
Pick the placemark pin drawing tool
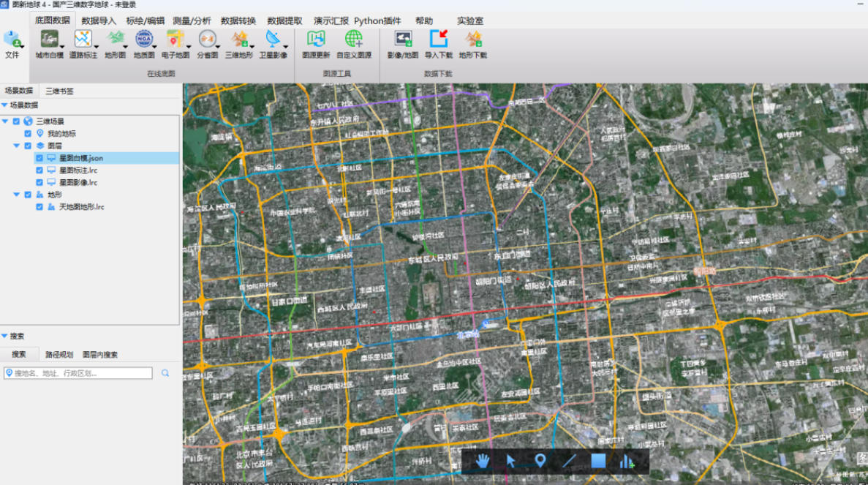tap(540, 461)
